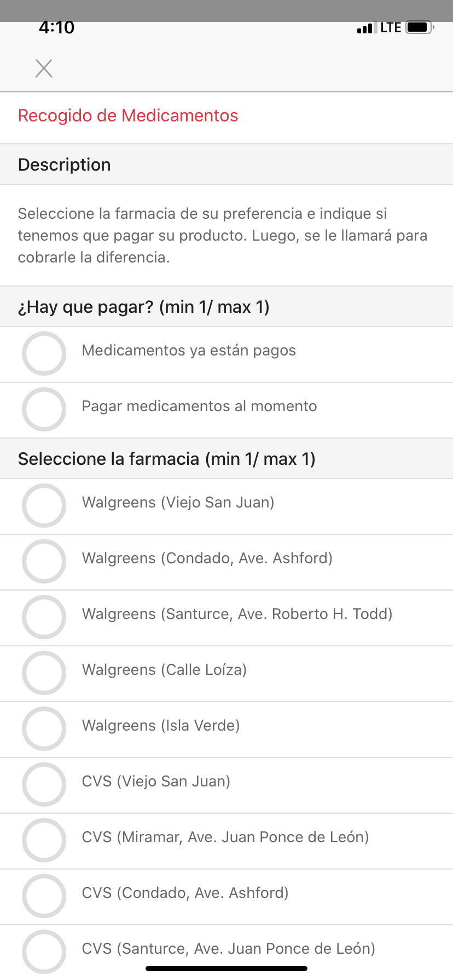Tap the cellular signal bars icon

point(365,28)
